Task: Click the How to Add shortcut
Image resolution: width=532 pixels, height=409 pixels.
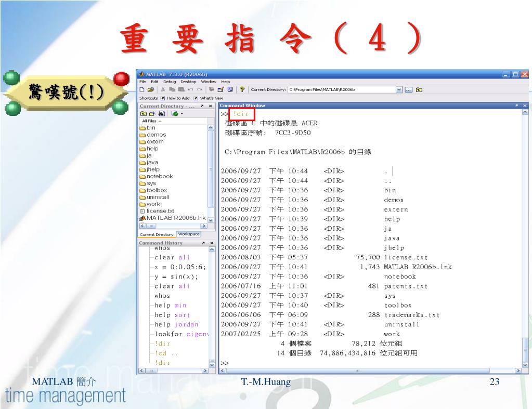Action: pos(175,98)
